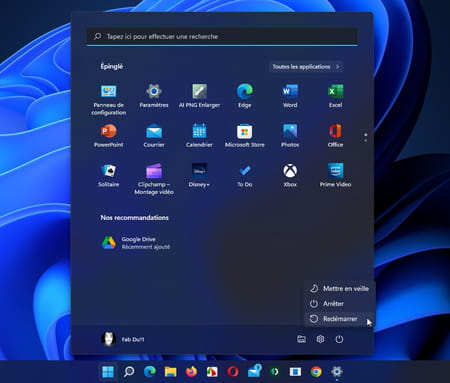
Task: Open the Calendrier app
Action: click(x=199, y=136)
